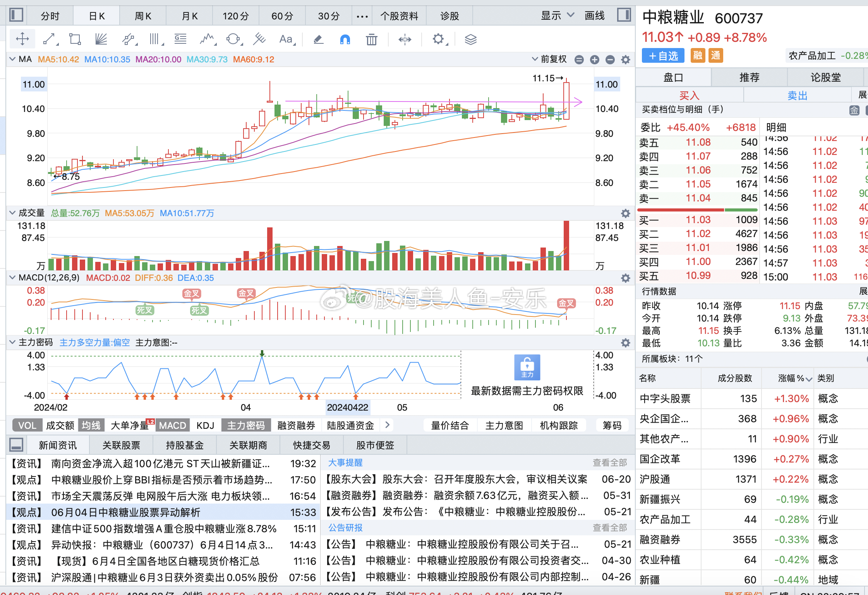Click the round minus icon beside 前复权
The image size is (868, 595).
tap(579, 60)
